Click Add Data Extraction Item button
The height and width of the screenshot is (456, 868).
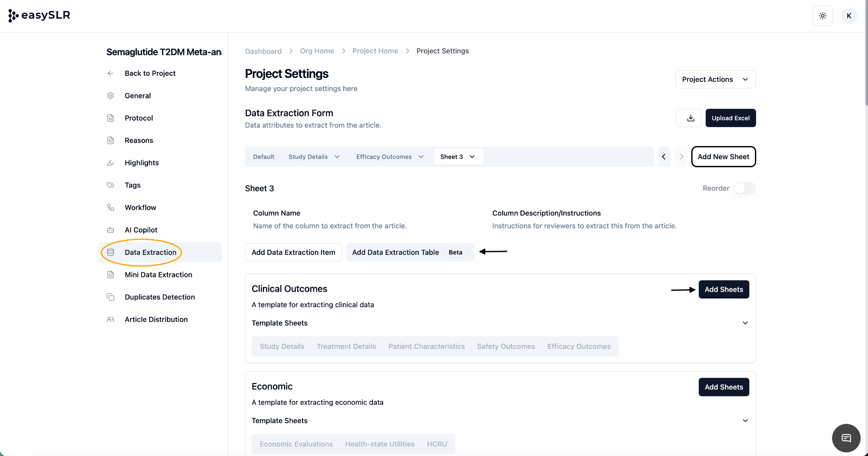pos(293,252)
